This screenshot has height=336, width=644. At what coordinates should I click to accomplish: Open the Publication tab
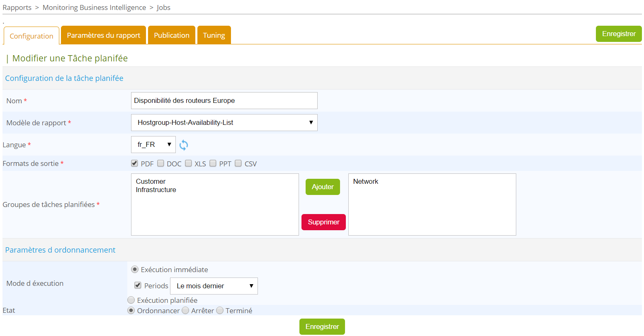172,35
